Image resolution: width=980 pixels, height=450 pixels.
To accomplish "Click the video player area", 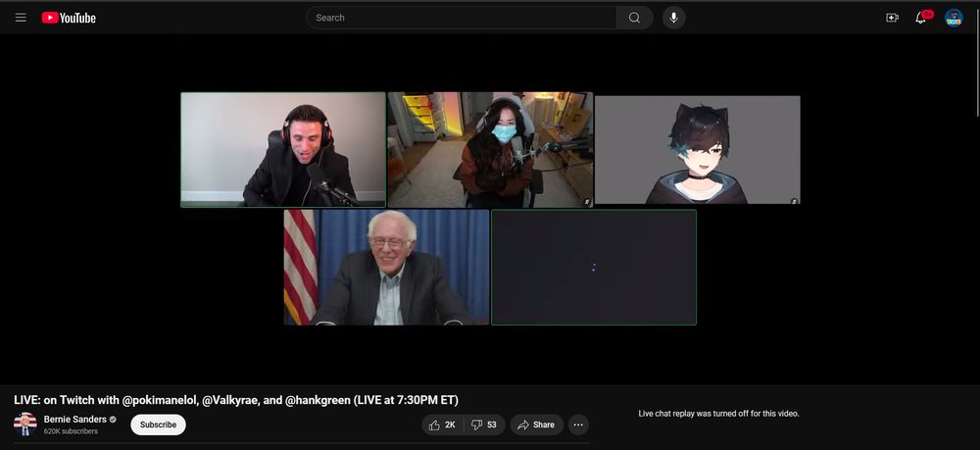I will pyautogui.click(x=490, y=209).
